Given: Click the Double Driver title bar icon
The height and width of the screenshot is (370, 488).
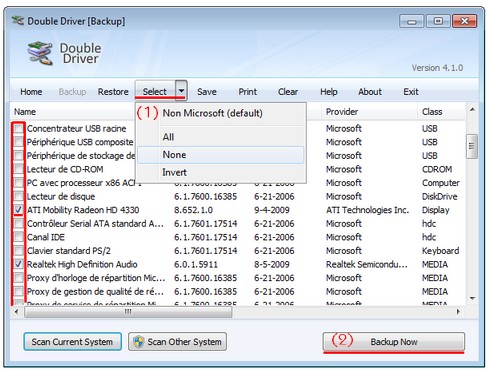Looking at the screenshot, I should click(x=18, y=21).
